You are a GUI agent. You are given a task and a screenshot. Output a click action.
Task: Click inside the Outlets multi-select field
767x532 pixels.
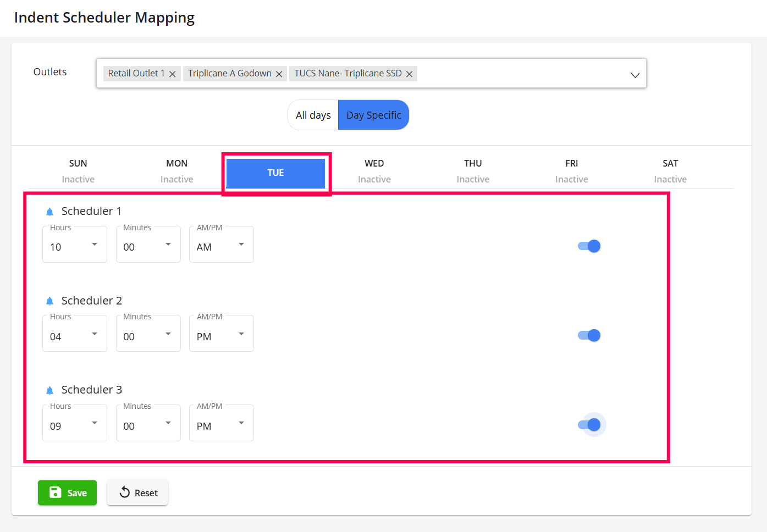tap(371, 73)
